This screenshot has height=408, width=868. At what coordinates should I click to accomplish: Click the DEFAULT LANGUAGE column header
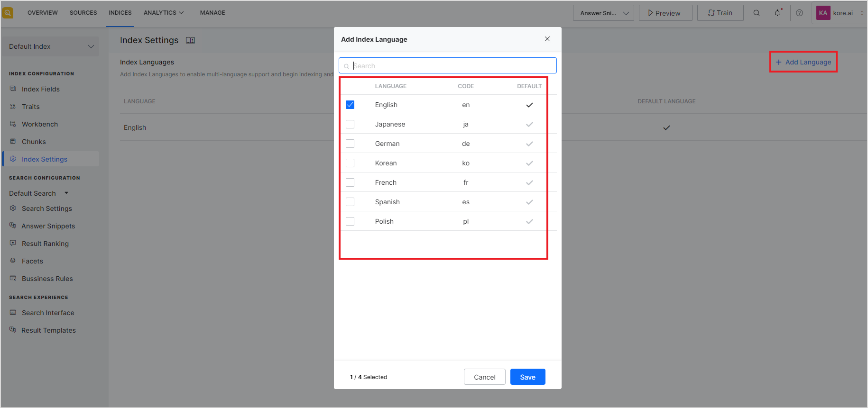tap(666, 101)
